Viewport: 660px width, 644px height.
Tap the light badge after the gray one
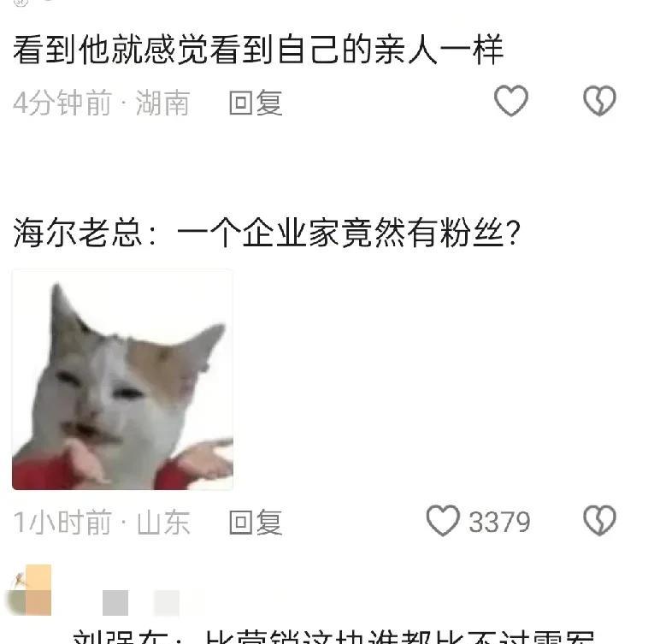pos(167,603)
